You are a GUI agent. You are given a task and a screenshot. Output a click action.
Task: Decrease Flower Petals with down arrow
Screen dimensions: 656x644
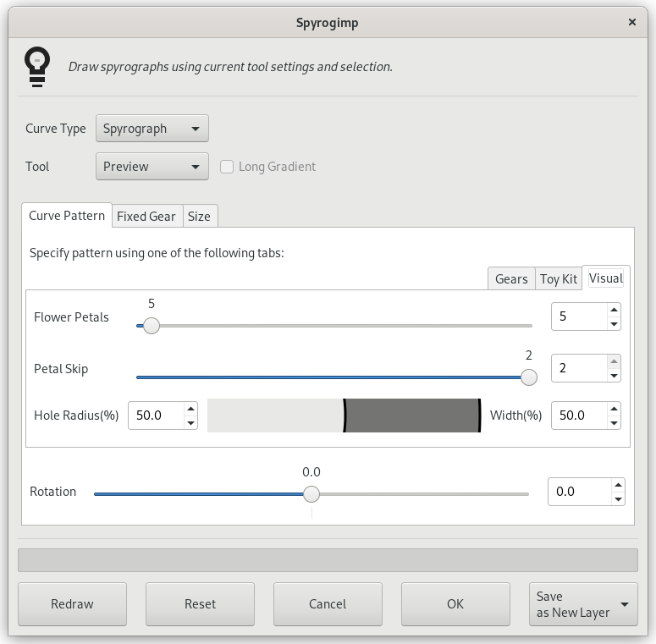point(614,323)
